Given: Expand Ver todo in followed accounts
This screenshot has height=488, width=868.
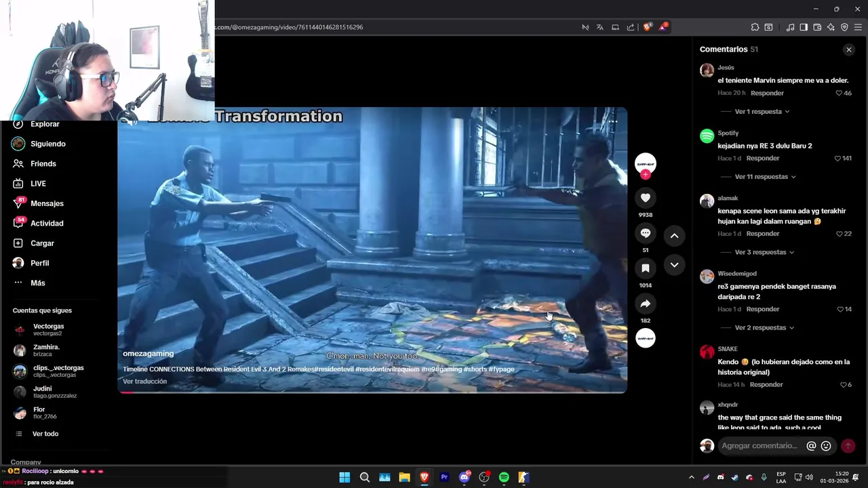Looking at the screenshot, I should (x=45, y=434).
